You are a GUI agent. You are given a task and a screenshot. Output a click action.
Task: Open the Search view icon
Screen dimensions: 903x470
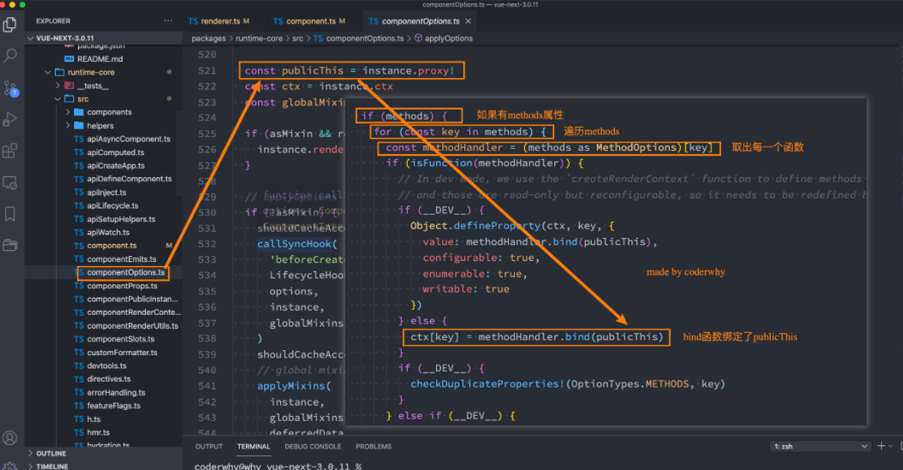click(10, 56)
